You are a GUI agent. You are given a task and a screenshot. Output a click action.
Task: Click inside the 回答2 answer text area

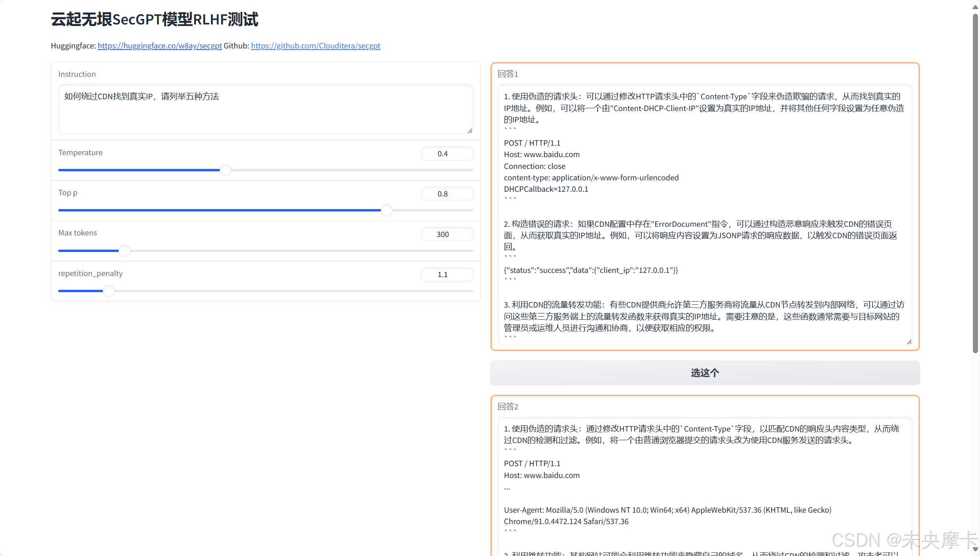pyautogui.click(x=704, y=473)
